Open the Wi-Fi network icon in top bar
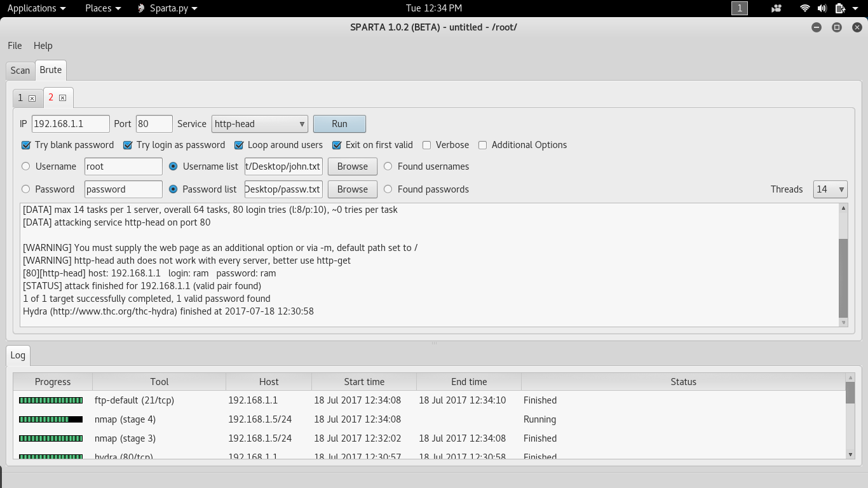 click(x=804, y=8)
